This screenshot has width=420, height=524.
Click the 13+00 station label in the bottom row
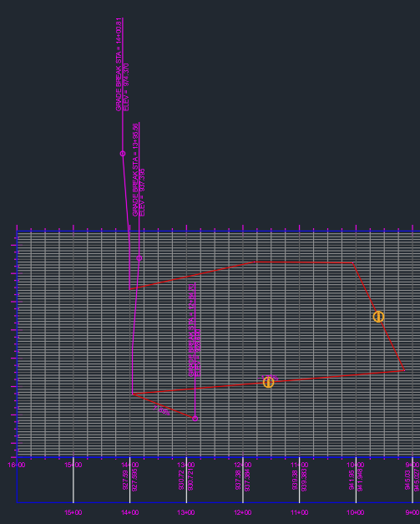point(186,512)
